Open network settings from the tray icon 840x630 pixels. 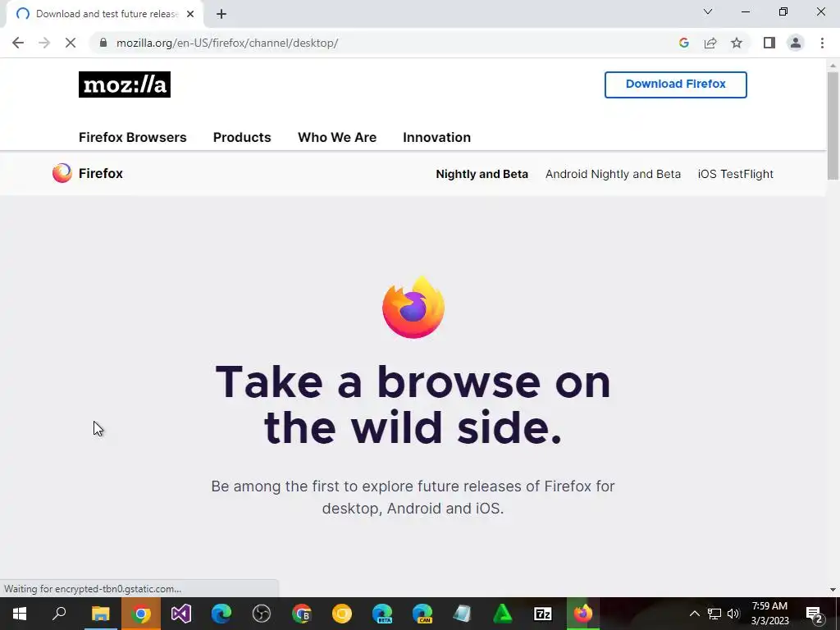pyautogui.click(x=714, y=614)
